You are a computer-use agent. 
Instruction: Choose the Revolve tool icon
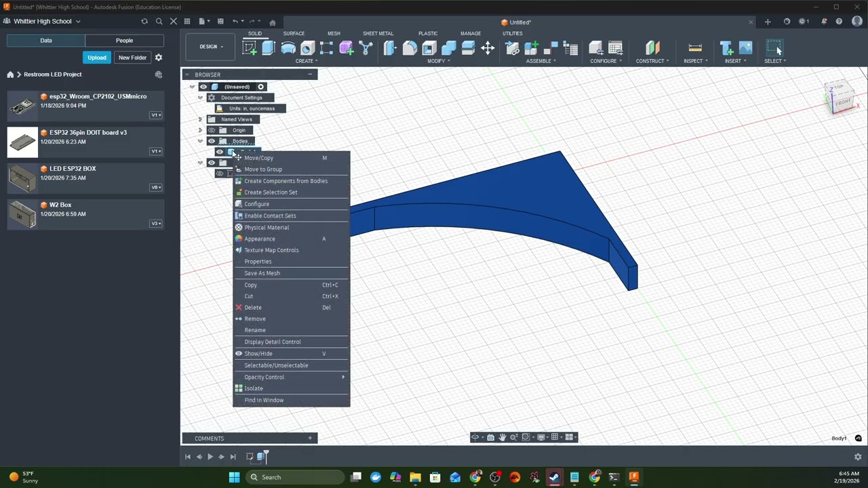pos(288,47)
